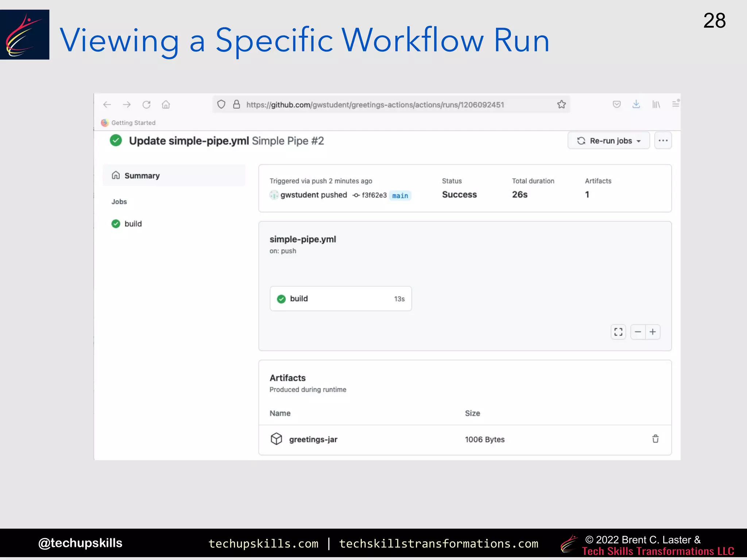Screen dimensions: 747x560
Task: Click the browser forward arrow
Action: [x=127, y=105]
